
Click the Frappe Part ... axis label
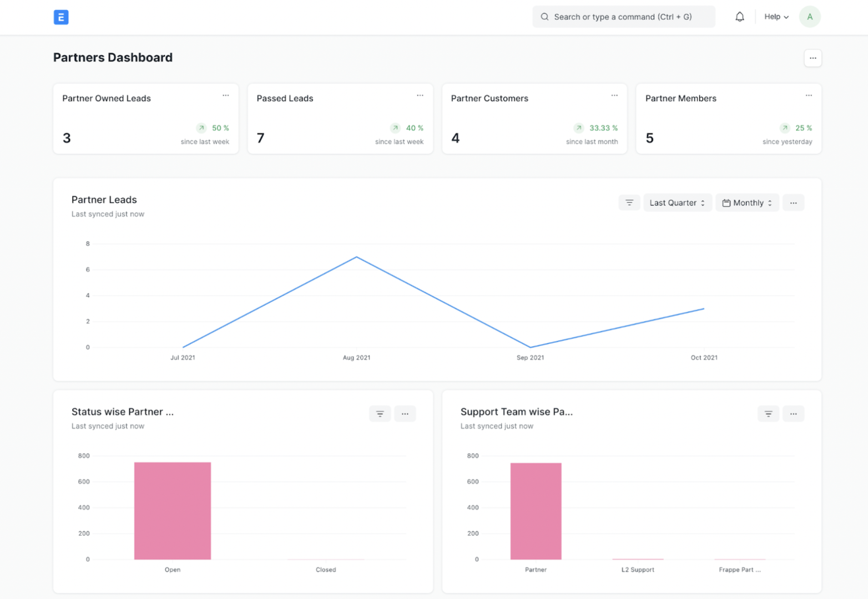740,570
